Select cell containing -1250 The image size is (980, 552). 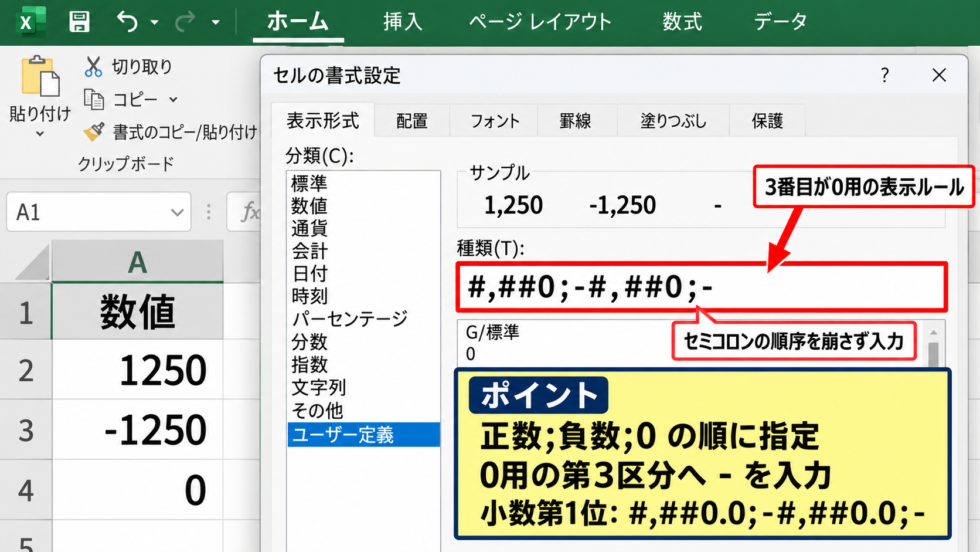[x=137, y=430]
